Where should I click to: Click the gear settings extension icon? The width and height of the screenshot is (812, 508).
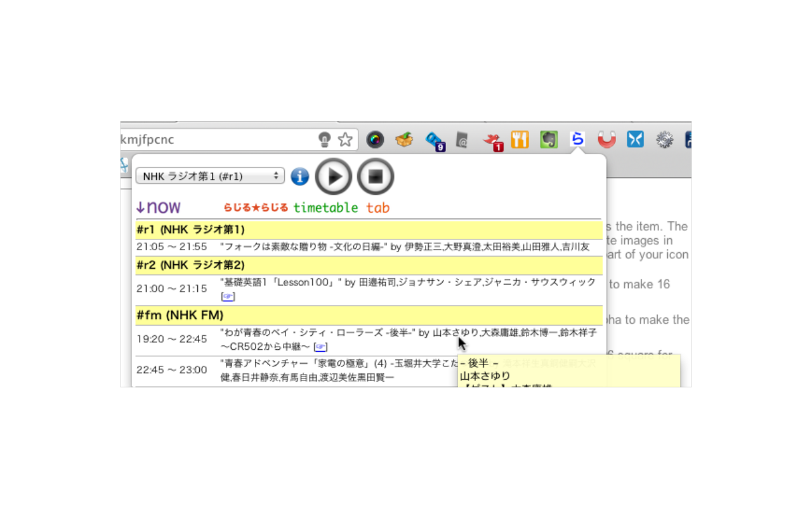[x=664, y=140]
